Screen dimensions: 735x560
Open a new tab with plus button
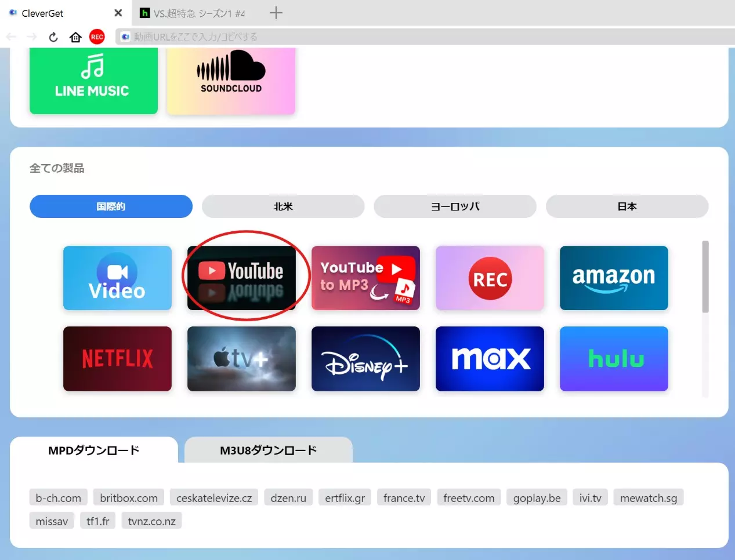click(x=276, y=13)
